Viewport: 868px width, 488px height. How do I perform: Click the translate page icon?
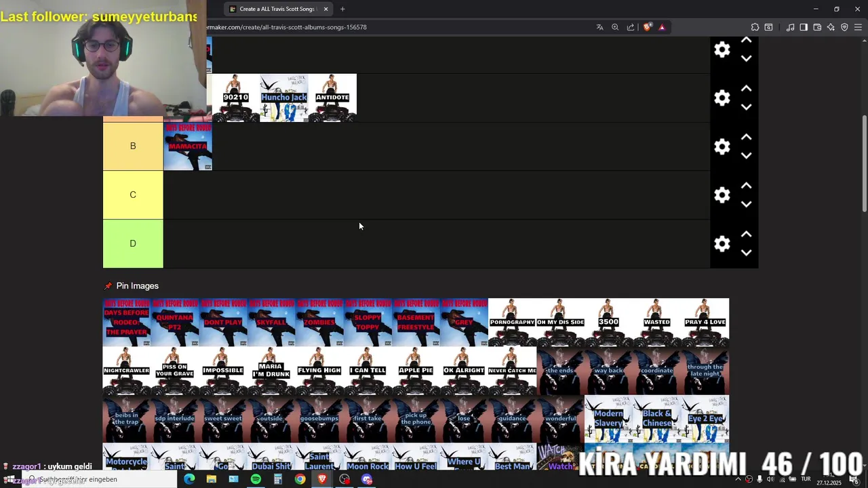[x=599, y=27]
